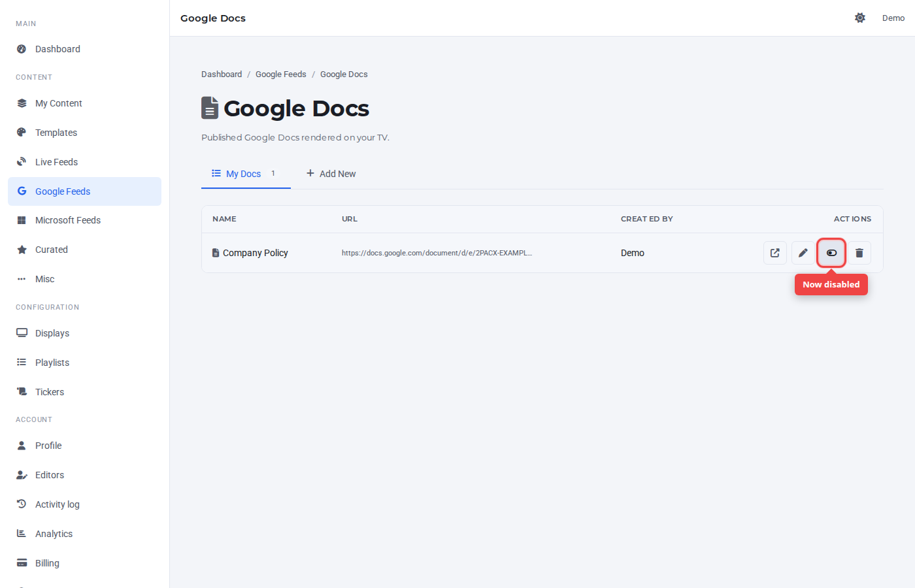The image size is (915, 588).
Task: Open the Add New tab
Action: coord(331,174)
